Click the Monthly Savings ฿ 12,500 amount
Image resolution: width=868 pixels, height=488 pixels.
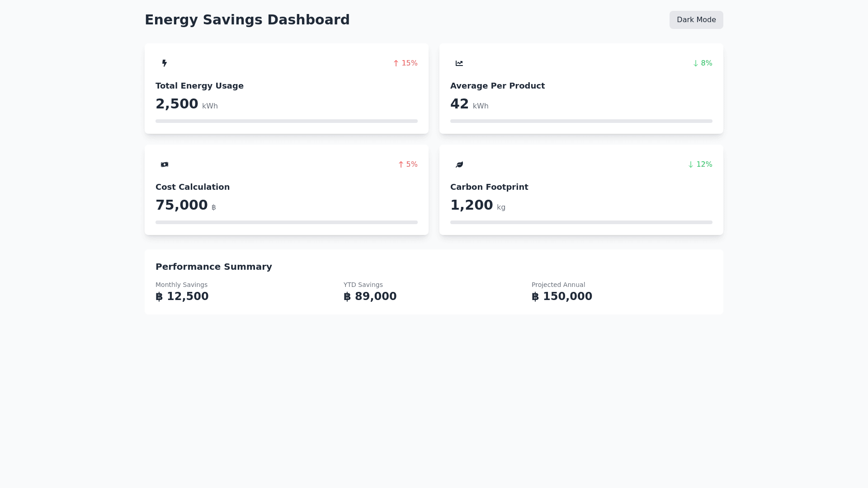182,296
